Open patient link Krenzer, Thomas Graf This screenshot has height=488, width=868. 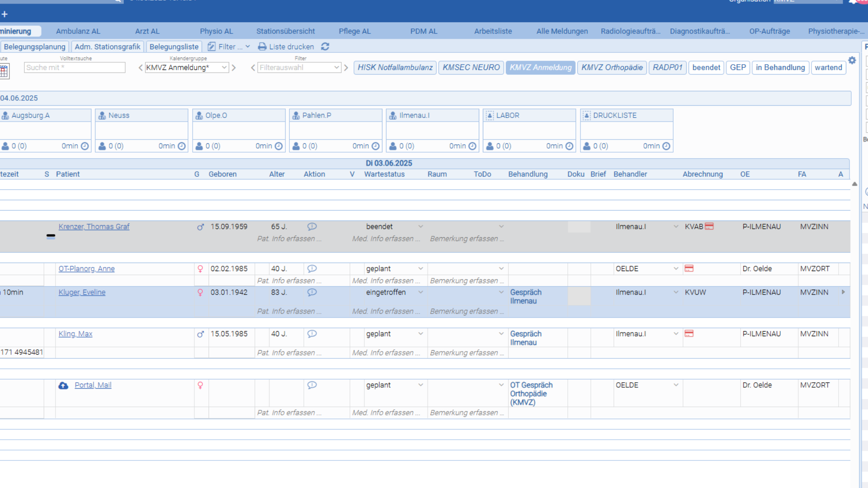94,226
